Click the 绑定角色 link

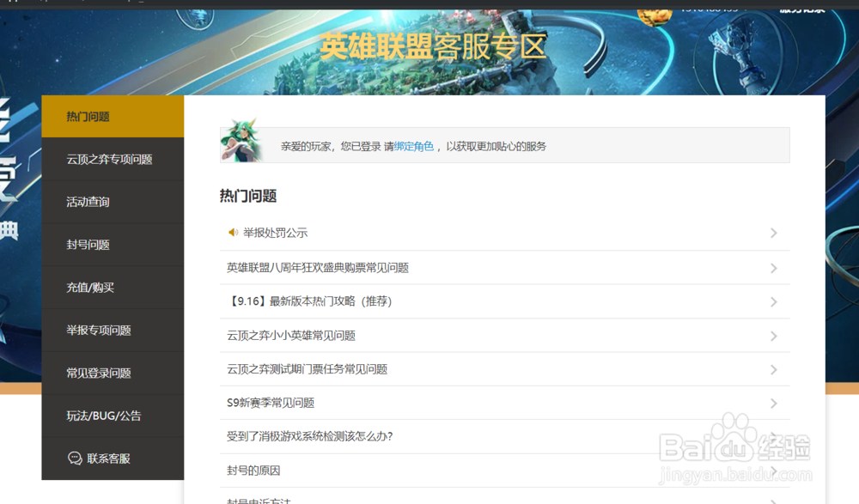(414, 146)
